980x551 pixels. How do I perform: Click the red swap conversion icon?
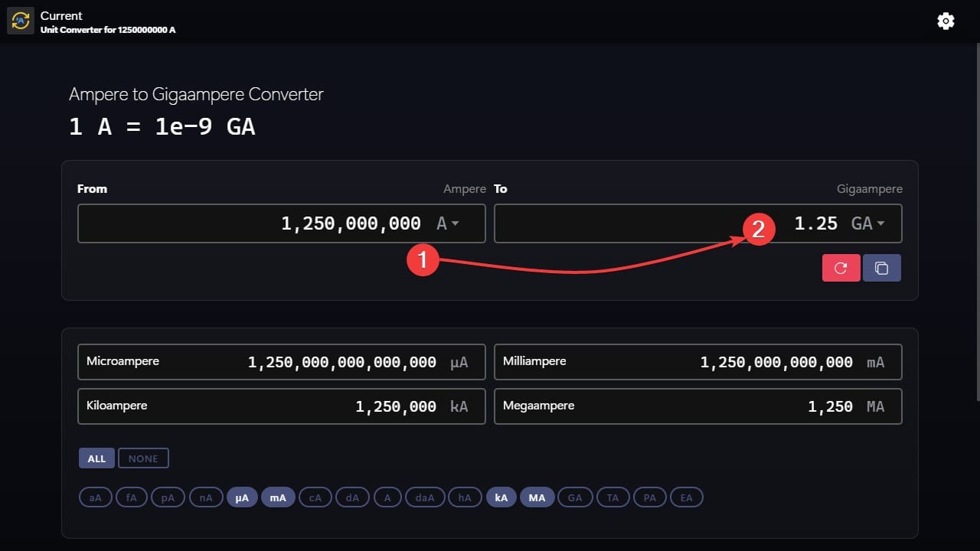(841, 267)
